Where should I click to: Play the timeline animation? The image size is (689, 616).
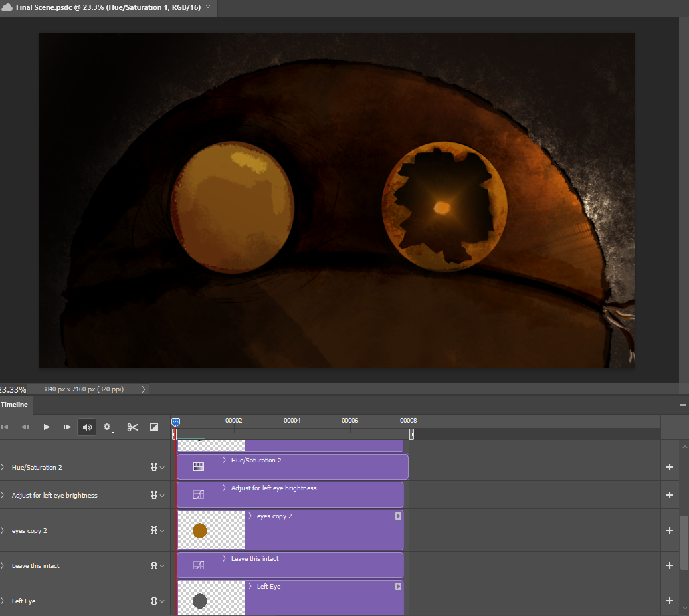pyautogui.click(x=46, y=427)
